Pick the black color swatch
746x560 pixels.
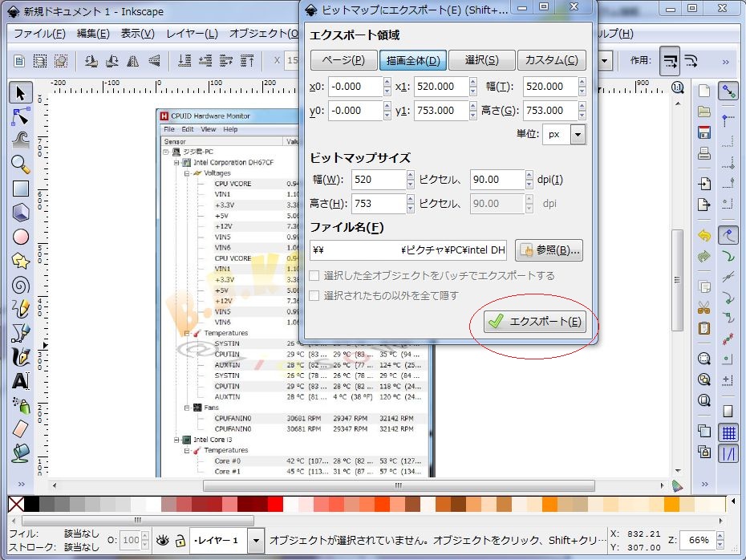31,505
